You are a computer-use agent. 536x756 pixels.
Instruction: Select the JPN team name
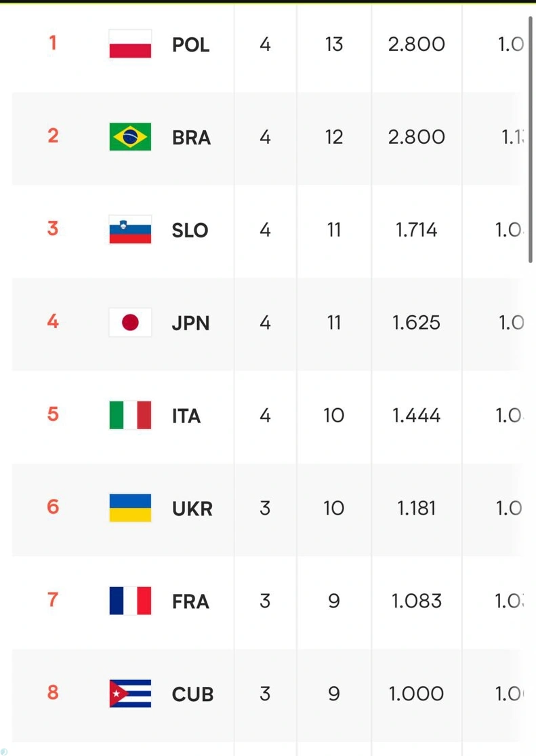tap(191, 323)
